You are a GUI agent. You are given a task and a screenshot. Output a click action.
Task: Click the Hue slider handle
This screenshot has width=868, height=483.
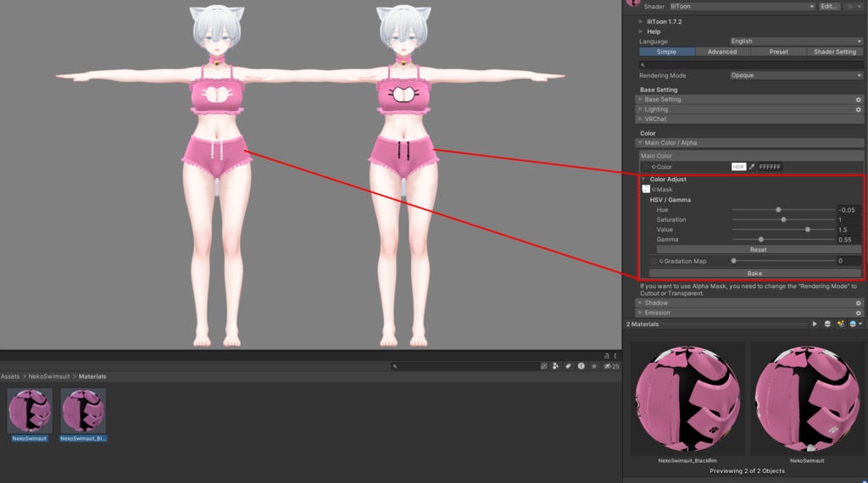tap(778, 209)
